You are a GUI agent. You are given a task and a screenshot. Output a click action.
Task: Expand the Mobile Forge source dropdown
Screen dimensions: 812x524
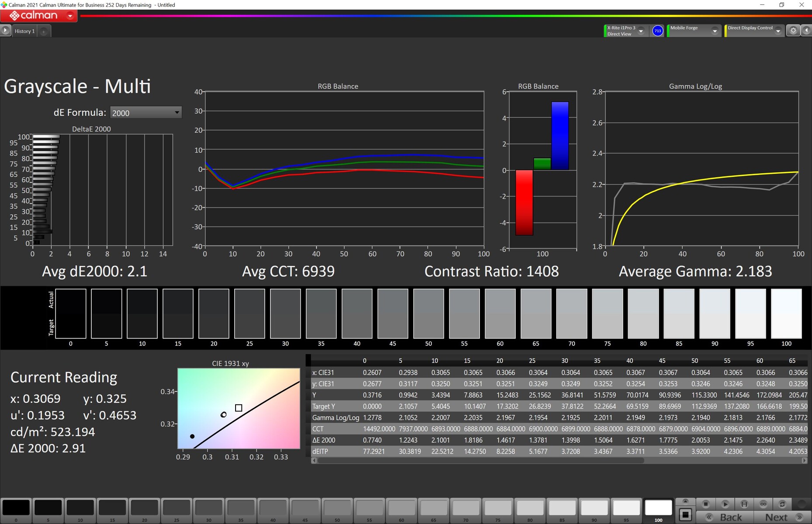715,31
